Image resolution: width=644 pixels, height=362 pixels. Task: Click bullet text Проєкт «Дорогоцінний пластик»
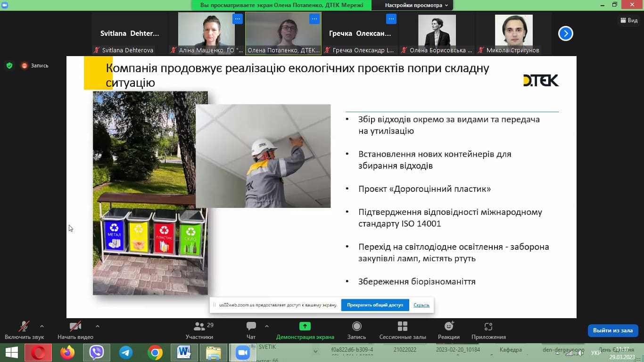[x=424, y=189]
